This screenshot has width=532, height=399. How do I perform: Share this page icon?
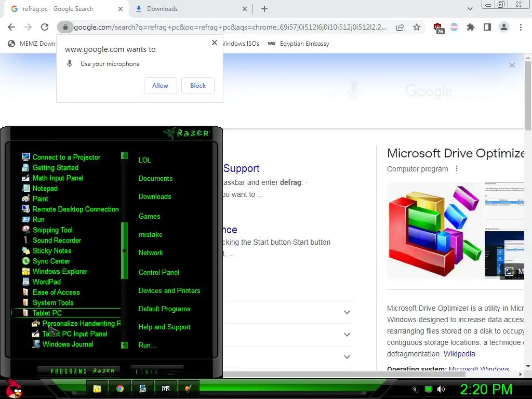[x=400, y=27]
